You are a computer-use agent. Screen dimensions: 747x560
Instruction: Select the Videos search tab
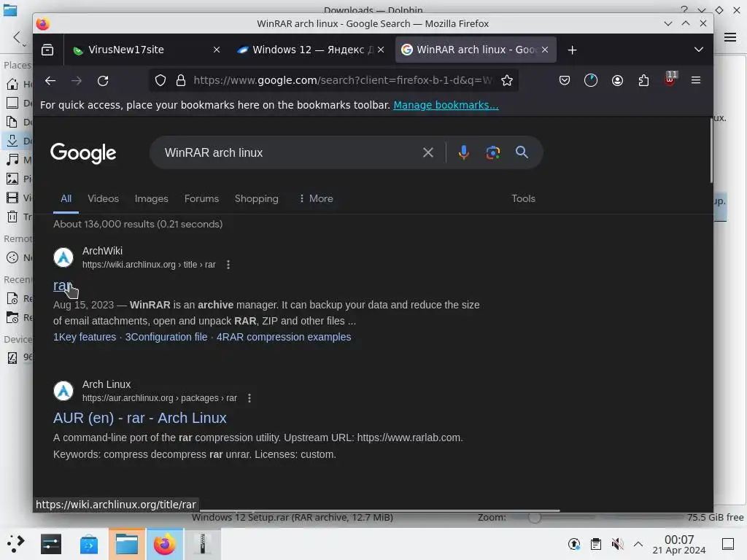(103, 198)
